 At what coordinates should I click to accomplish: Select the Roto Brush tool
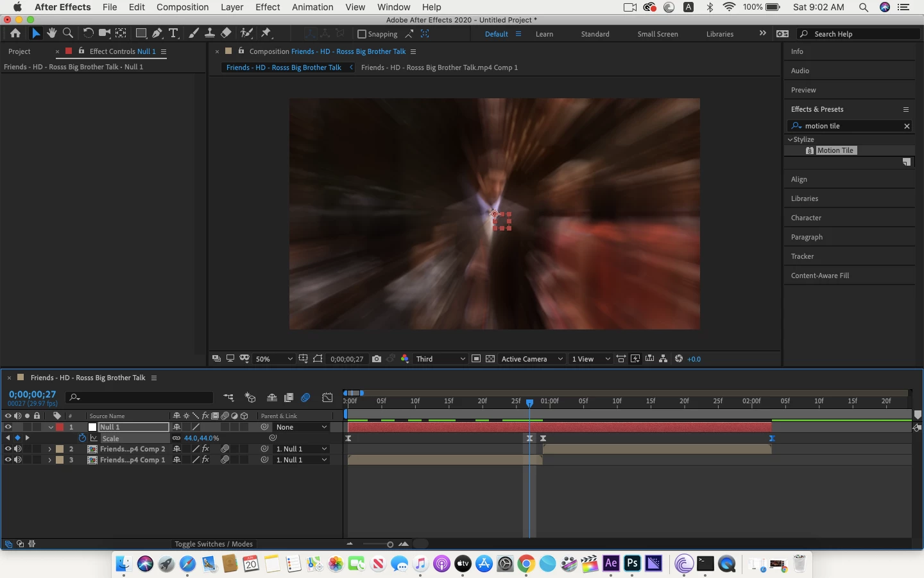pyautogui.click(x=246, y=33)
